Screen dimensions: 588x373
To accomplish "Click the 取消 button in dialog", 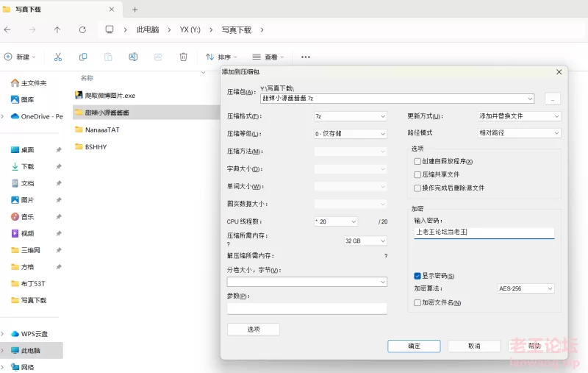I will pyautogui.click(x=474, y=346).
